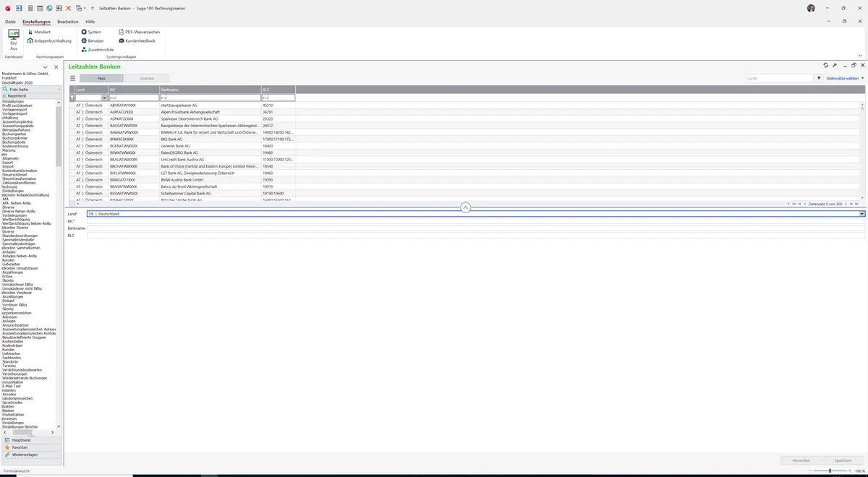The width and height of the screenshot is (868, 477).
Task: Switch to the Bearbeiten ribbon tab
Action: 68,22
